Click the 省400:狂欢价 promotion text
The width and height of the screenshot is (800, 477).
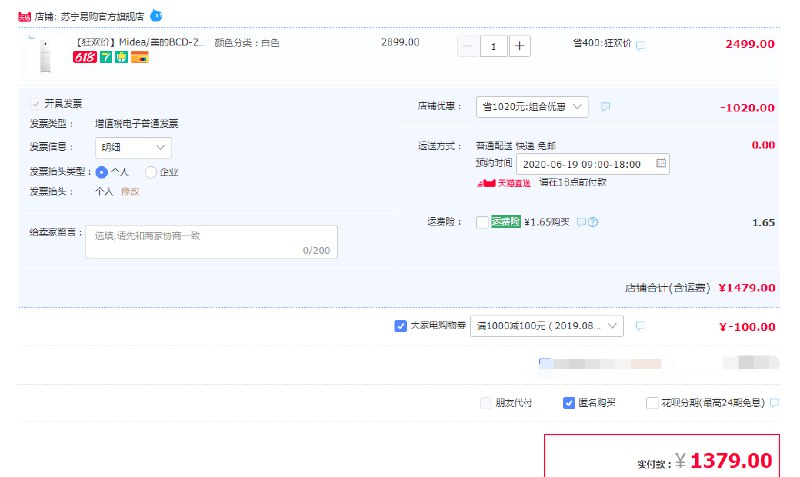(602, 43)
